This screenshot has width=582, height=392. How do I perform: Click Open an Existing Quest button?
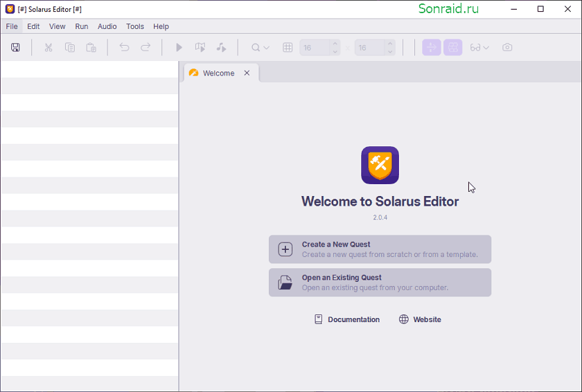(380, 282)
